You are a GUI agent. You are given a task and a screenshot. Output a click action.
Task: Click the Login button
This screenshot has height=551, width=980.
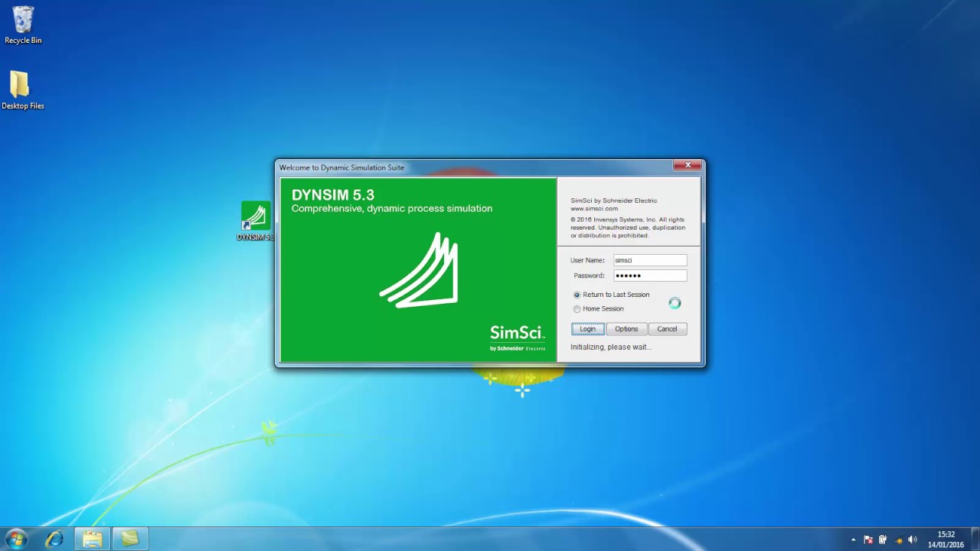click(x=587, y=329)
